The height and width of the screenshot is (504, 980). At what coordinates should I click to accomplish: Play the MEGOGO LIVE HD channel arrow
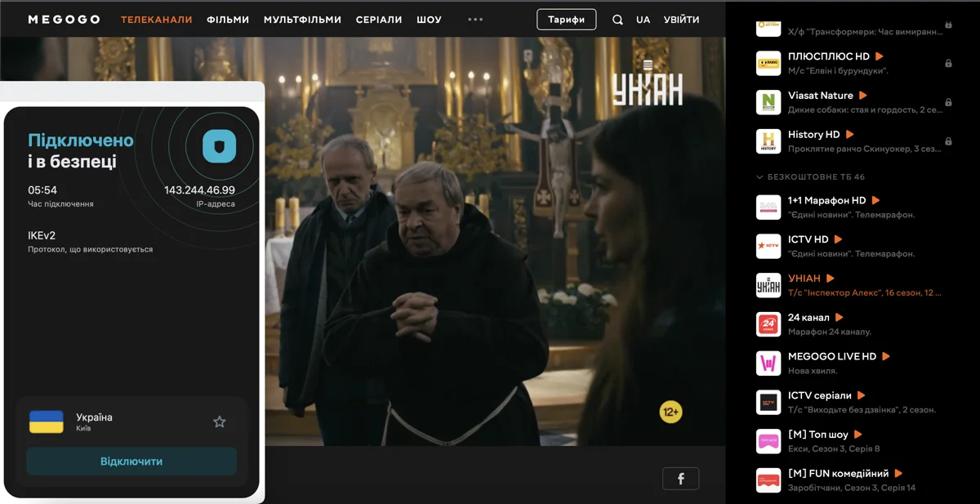click(x=886, y=356)
